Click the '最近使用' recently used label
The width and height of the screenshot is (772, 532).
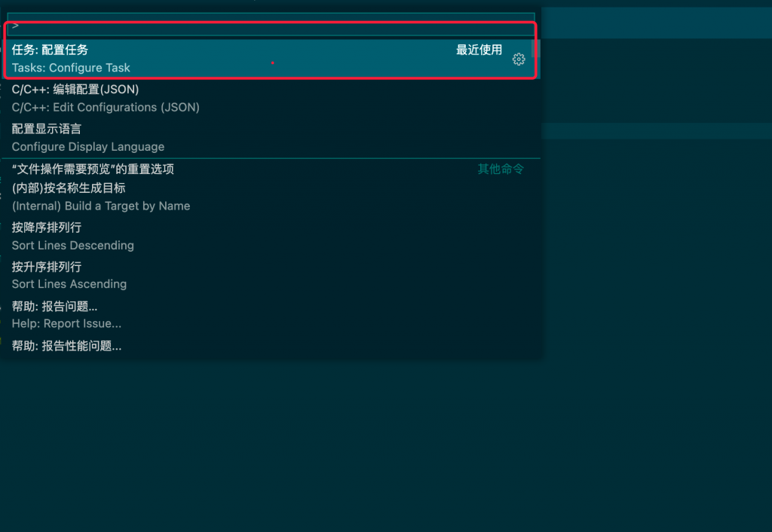pos(479,50)
